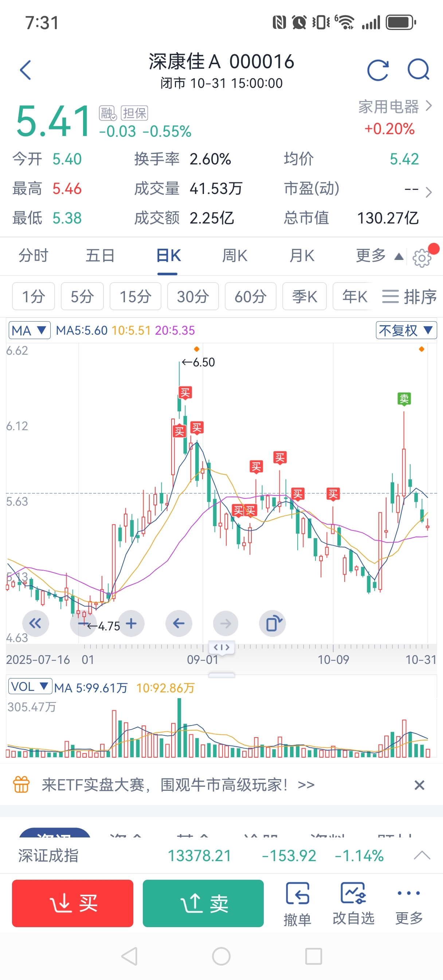Open the MA indicator dropdown
Screen dimensions: 443x980
29,330
